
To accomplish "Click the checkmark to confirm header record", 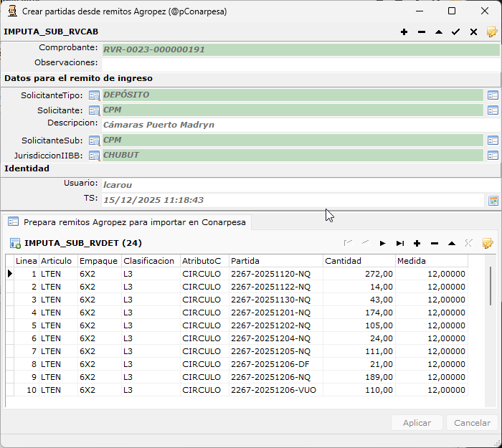I will tap(455, 32).
